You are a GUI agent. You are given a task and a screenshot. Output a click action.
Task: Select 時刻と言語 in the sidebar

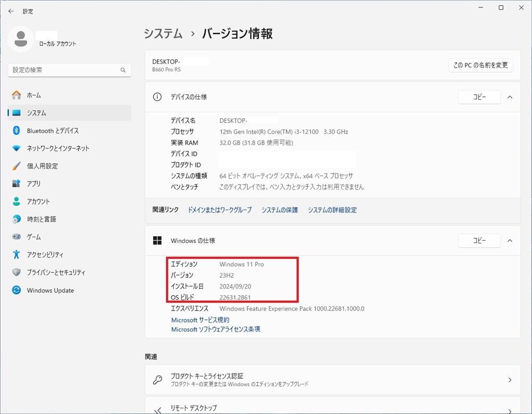click(x=42, y=219)
